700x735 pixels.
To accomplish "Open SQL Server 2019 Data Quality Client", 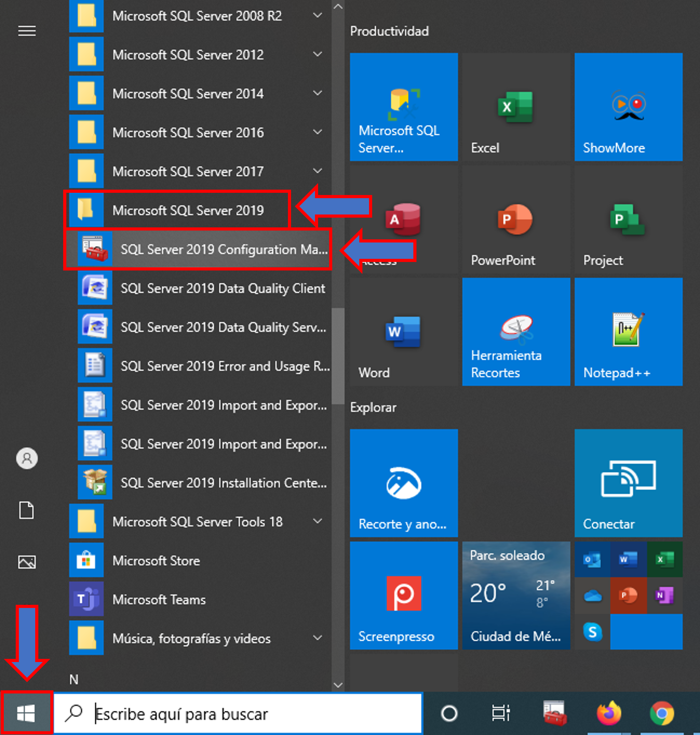I will click(223, 288).
